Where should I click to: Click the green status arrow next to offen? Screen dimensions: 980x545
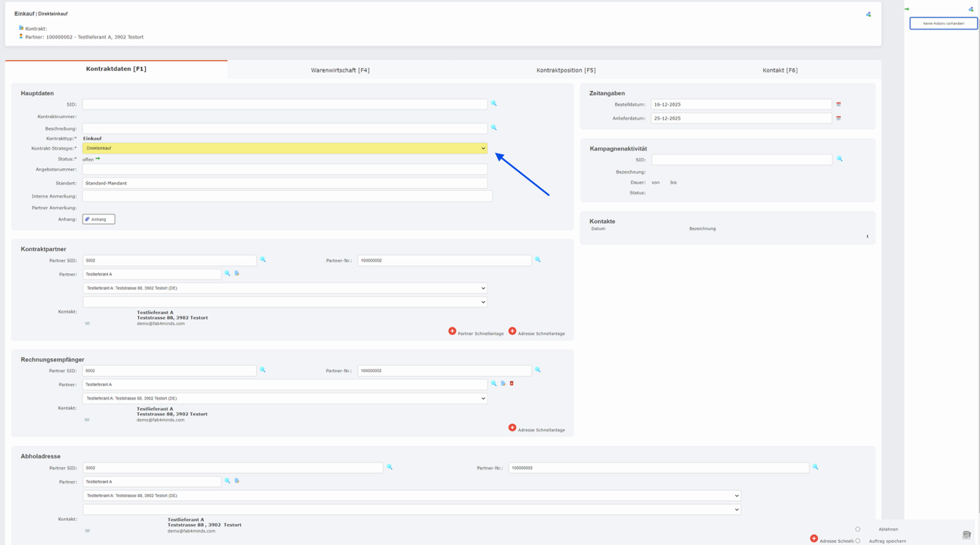pyautogui.click(x=98, y=159)
